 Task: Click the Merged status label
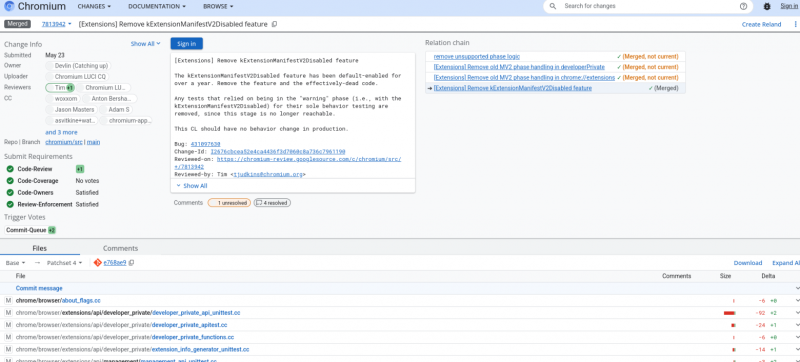(x=17, y=24)
